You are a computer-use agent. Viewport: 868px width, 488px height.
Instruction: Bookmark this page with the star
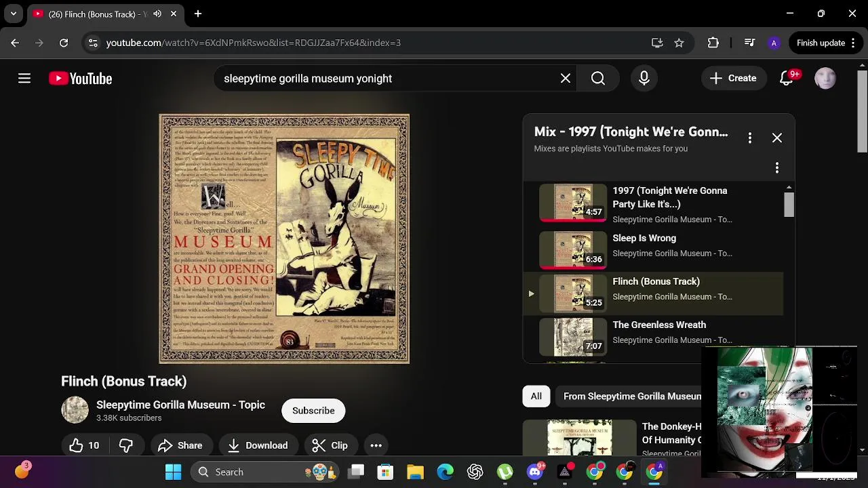679,43
